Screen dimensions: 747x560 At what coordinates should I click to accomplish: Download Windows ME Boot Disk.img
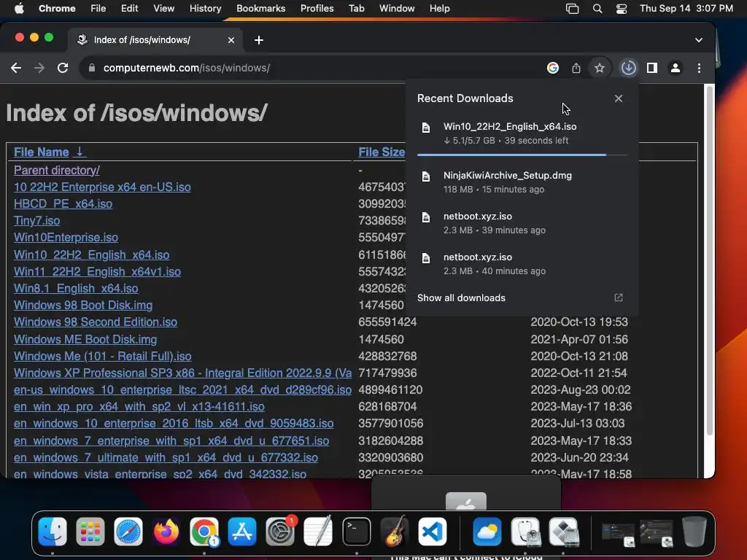click(85, 339)
